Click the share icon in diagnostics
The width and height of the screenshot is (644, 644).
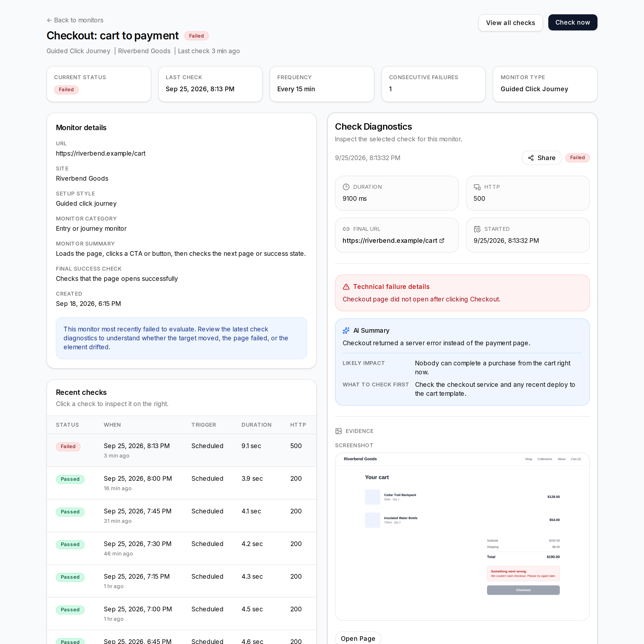(x=531, y=158)
